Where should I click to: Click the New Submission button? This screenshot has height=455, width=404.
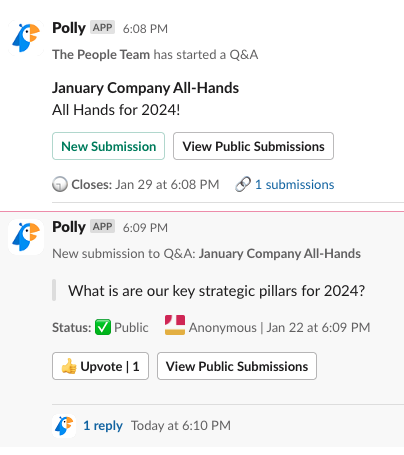pyautogui.click(x=108, y=146)
